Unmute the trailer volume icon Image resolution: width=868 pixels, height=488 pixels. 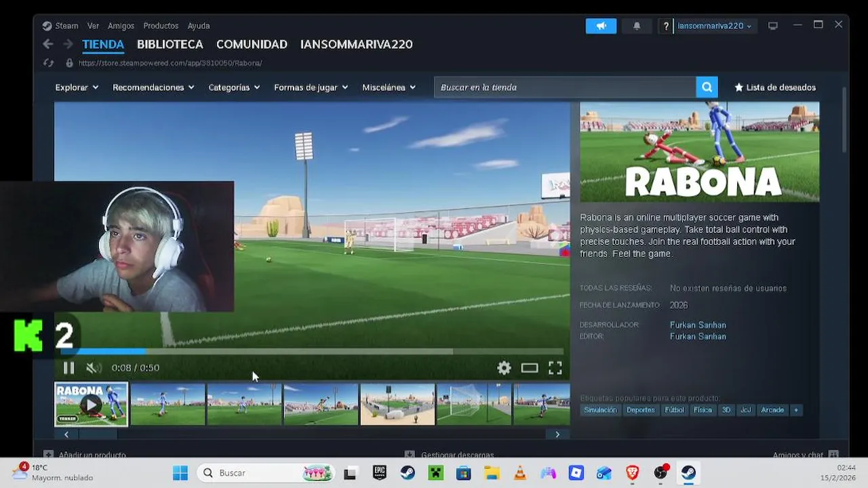tap(94, 368)
